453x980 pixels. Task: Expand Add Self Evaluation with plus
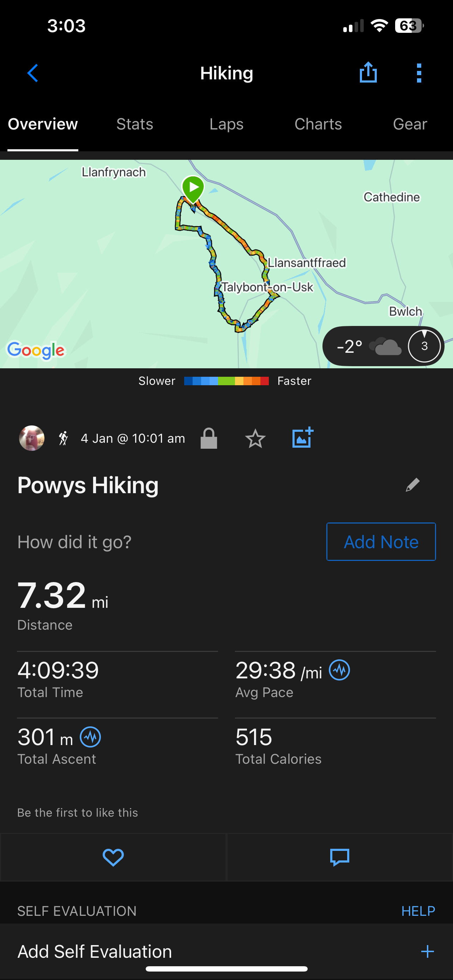click(427, 951)
